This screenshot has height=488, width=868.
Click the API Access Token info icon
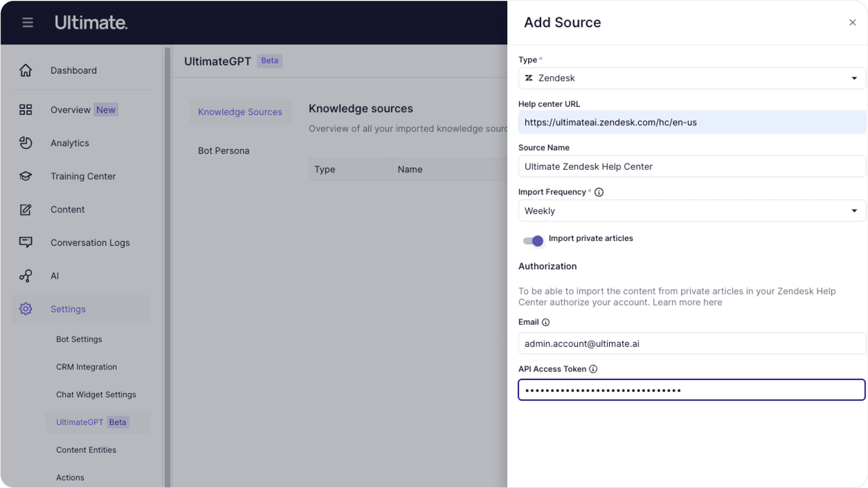tap(593, 369)
